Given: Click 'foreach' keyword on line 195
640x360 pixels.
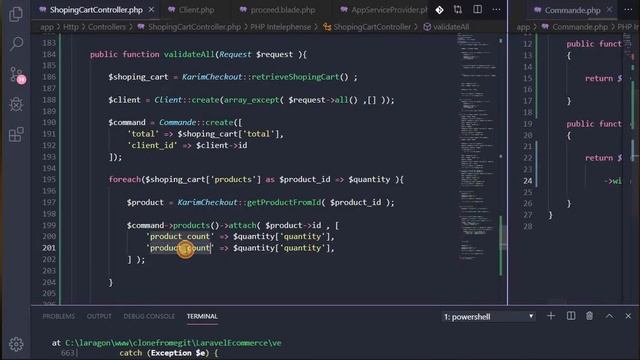Looking at the screenshot, I should coord(124,179).
